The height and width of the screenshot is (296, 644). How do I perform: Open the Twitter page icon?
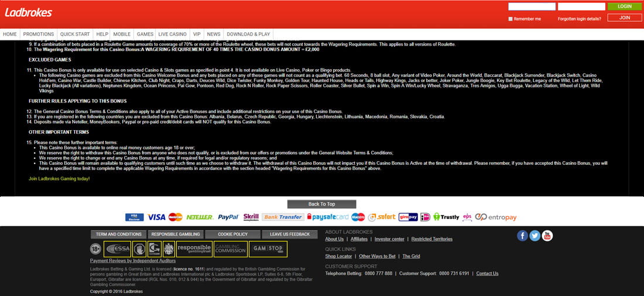point(535,236)
